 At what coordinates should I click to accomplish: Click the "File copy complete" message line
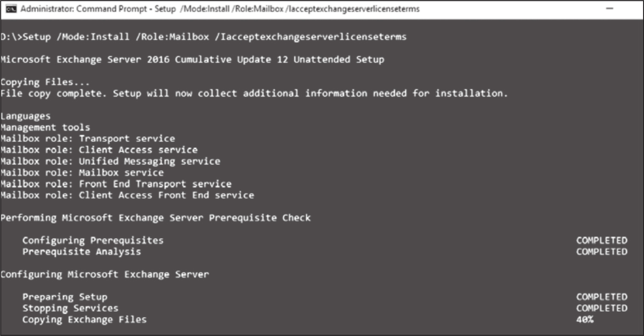[254, 93]
